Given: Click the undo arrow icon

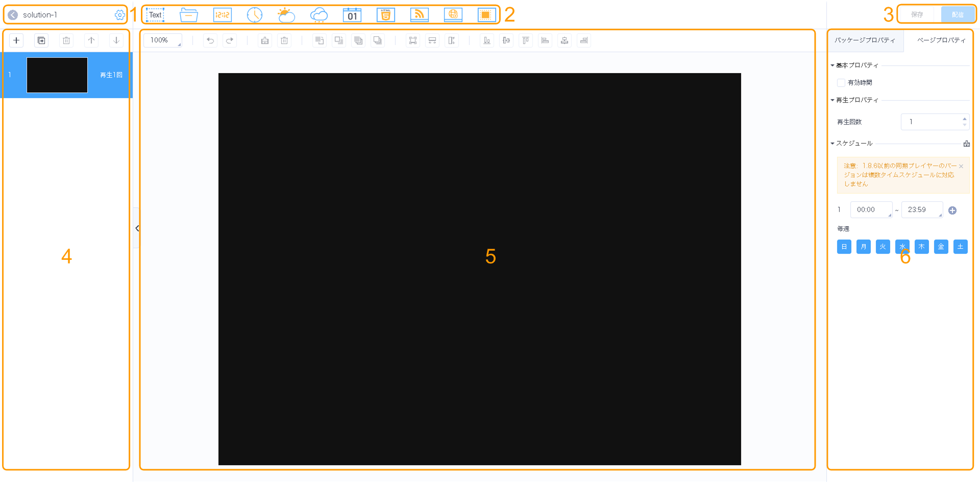Looking at the screenshot, I should (210, 40).
